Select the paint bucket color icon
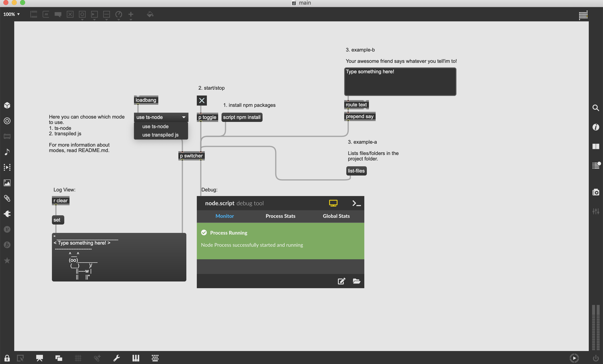The height and width of the screenshot is (364, 603). [150, 14]
